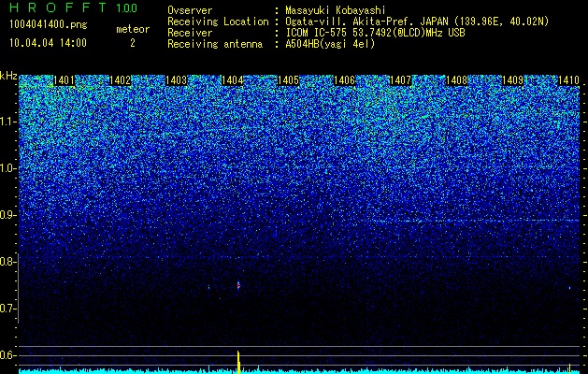Click receiver value ICOM IC-575 53.7492 MHz USB

[375, 33]
